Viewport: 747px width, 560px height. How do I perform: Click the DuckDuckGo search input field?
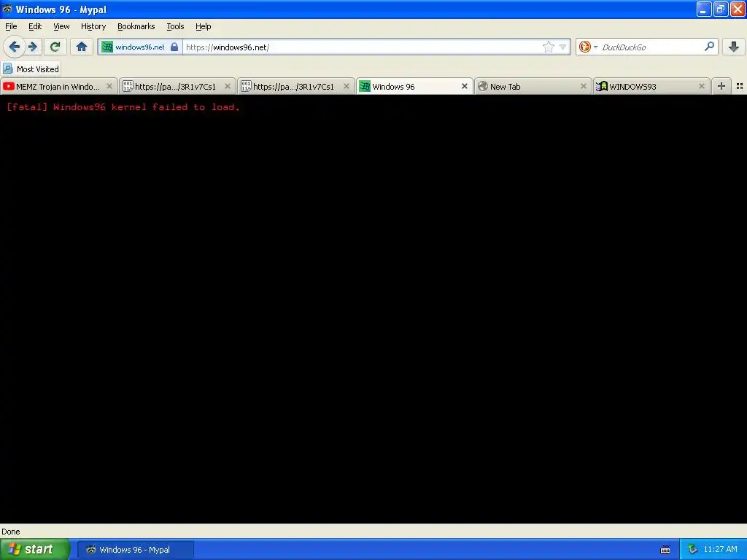point(651,47)
